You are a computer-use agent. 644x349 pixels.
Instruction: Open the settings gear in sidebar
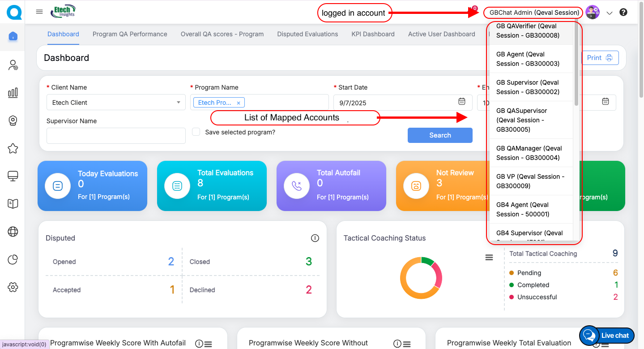point(13,287)
